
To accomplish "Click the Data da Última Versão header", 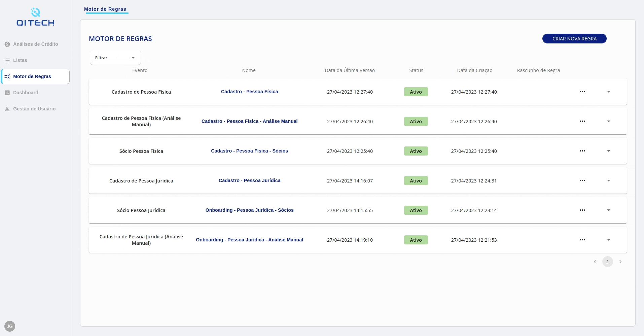I will (x=350, y=70).
